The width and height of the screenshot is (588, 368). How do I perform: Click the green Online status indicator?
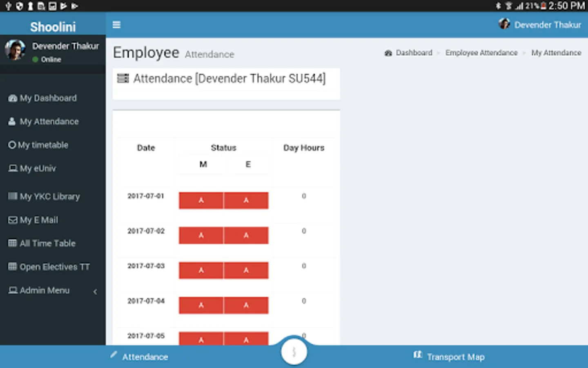click(36, 60)
